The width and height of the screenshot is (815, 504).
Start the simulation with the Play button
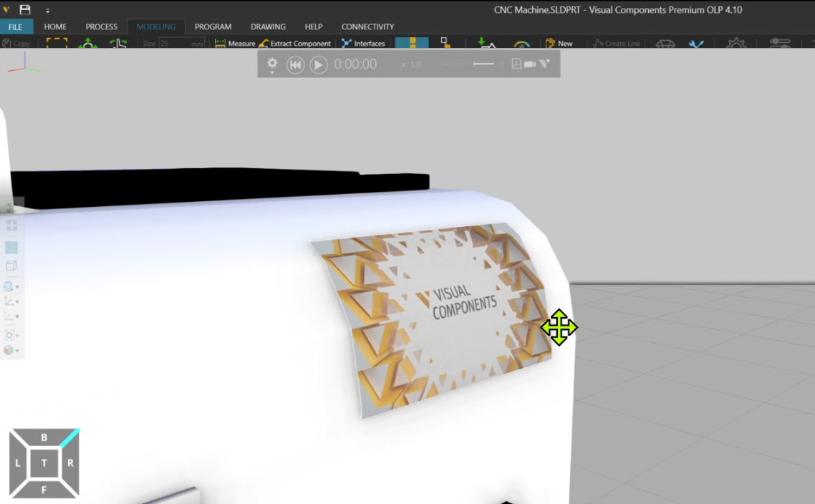[x=318, y=64]
